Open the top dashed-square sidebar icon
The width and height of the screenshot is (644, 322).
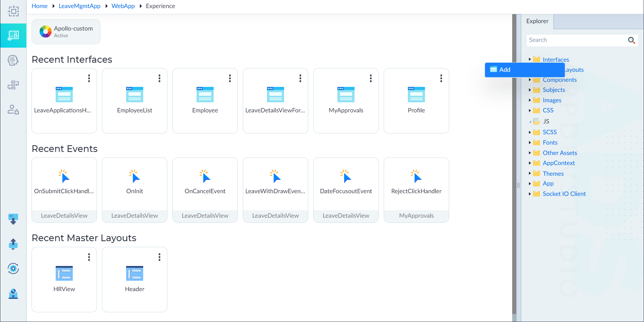[13, 11]
